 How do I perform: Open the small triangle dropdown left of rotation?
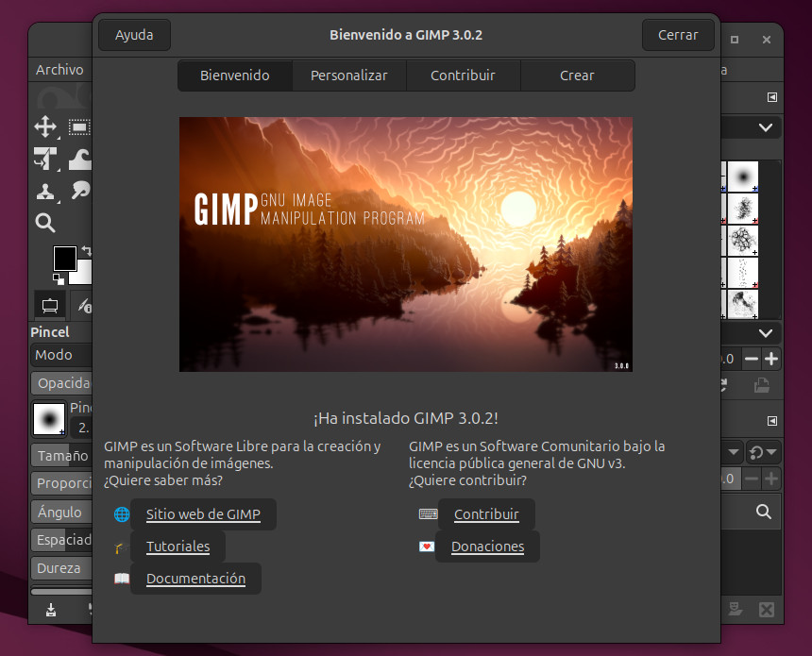click(x=734, y=452)
